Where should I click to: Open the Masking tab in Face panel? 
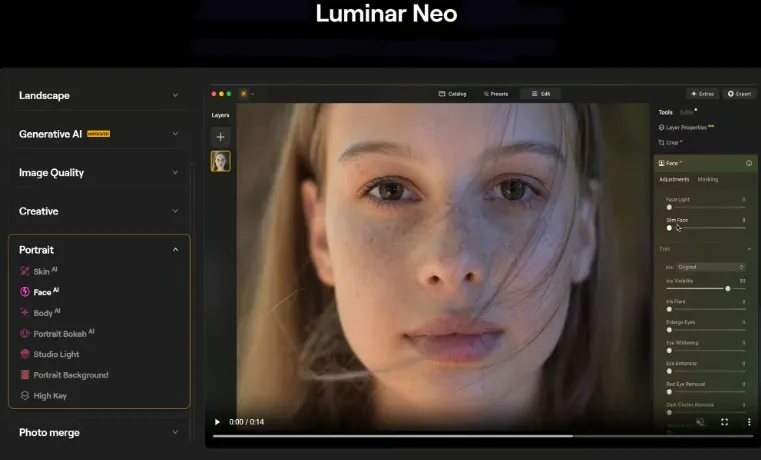coord(708,179)
